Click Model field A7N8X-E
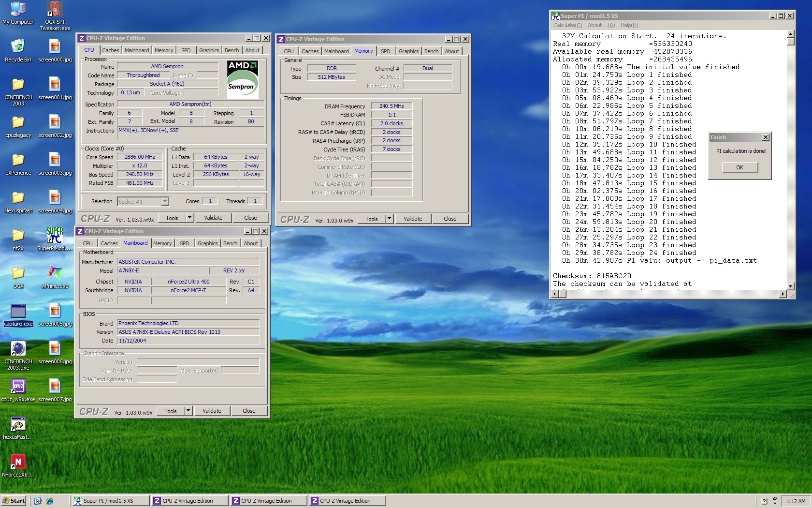Viewport: 812px width, 508px height. click(x=162, y=270)
